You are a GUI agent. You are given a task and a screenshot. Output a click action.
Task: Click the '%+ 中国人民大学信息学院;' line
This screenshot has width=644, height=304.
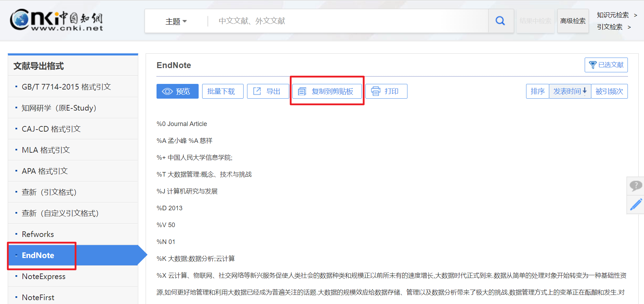(194, 158)
